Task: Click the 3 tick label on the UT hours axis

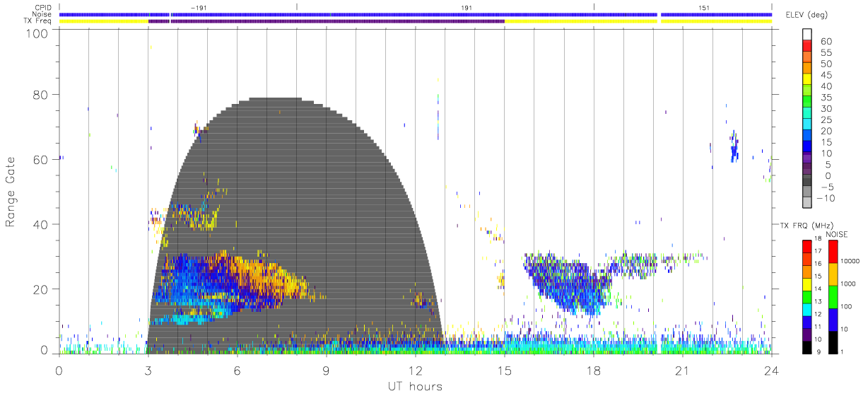Action: coord(148,371)
